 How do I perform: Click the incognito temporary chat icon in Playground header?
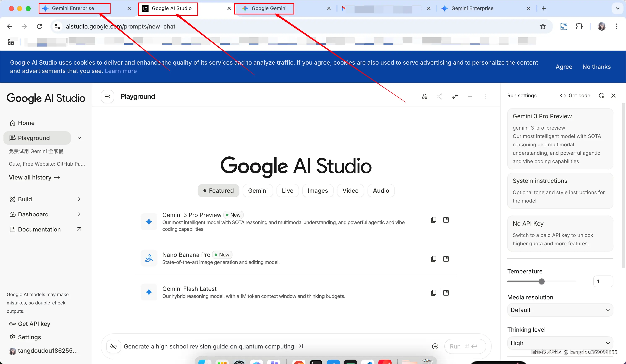[x=425, y=96]
